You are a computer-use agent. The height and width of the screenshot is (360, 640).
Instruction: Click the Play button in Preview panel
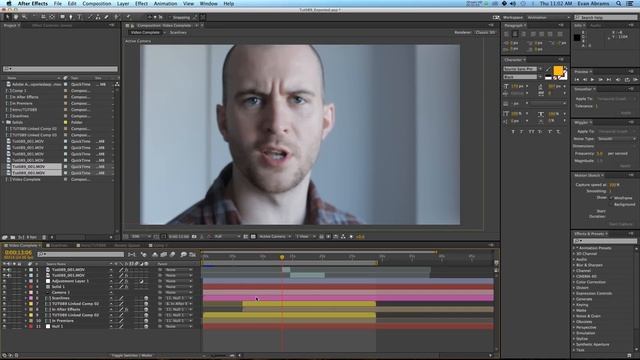[592, 80]
